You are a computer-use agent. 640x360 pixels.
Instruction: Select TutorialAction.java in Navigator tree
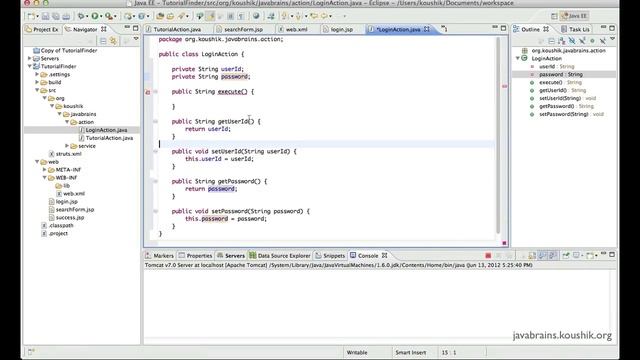pos(109,138)
